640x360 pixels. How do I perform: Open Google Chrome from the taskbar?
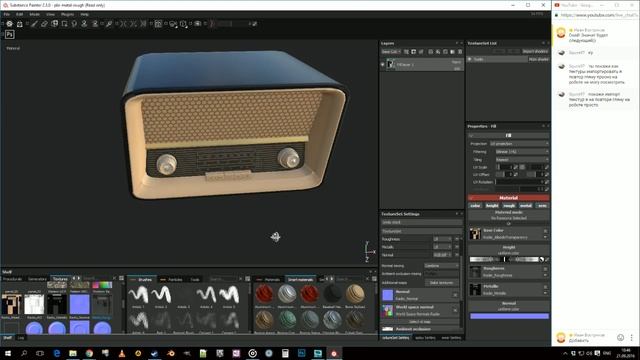(x=89, y=353)
